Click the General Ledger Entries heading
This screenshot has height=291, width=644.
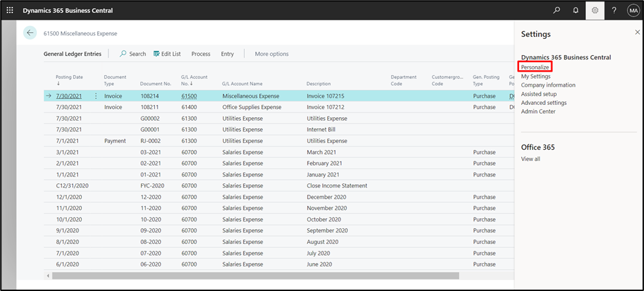coord(72,54)
